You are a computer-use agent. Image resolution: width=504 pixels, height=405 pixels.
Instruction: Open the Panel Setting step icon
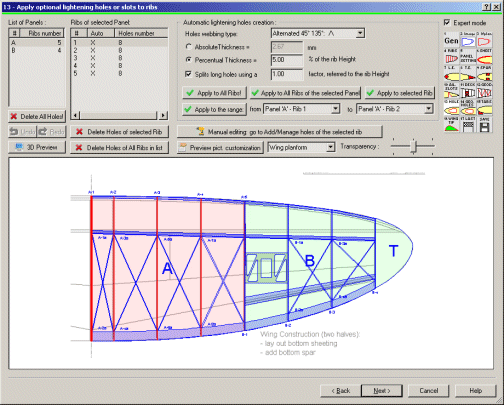468,57
